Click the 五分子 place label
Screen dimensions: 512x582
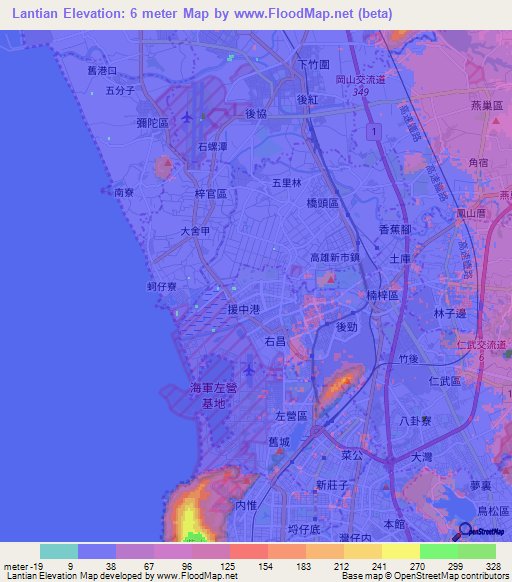pyautogui.click(x=120, y=90)
